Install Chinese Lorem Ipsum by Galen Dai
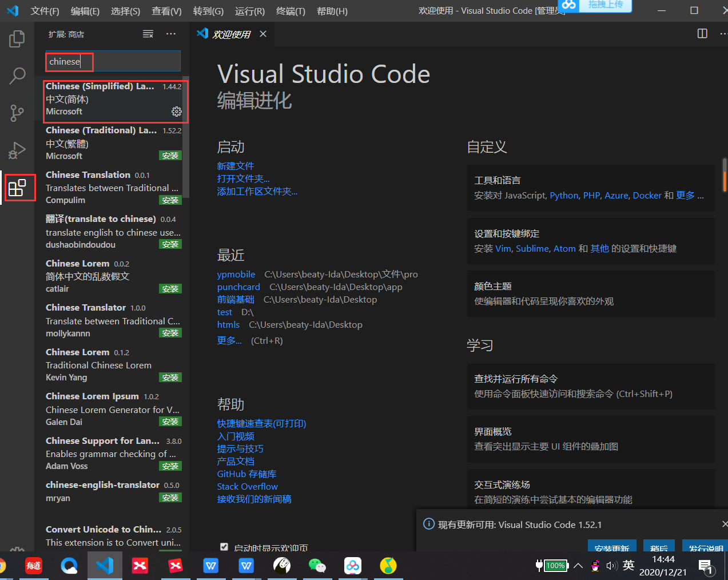 click(x=170, y=422)
